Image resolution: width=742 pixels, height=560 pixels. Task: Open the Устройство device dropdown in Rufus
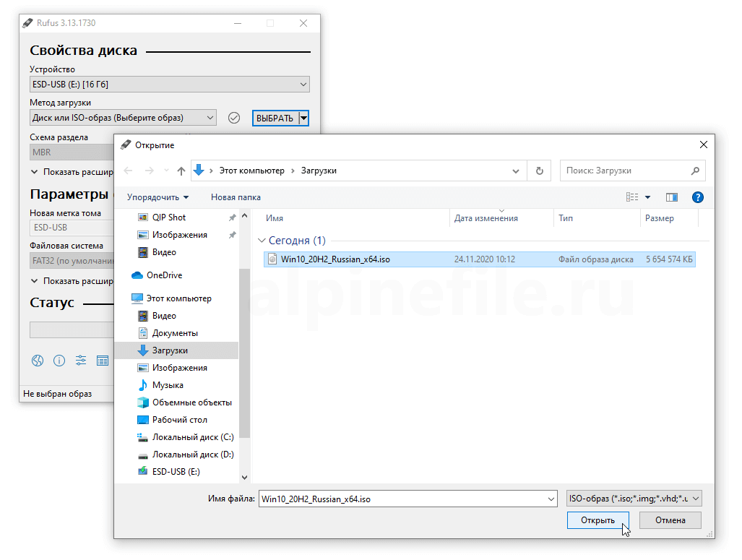(x=170, y=85)
